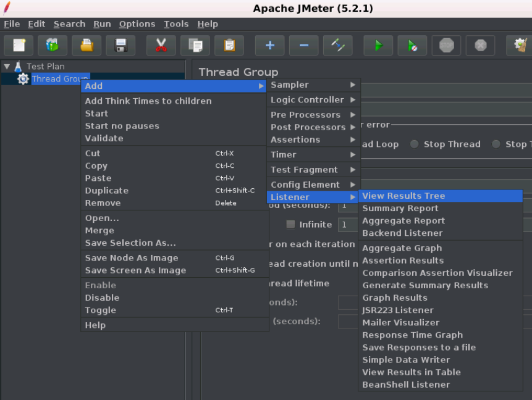Expand the Config Element submenu
Screen dimensions: 532x400
click(313, 185)
